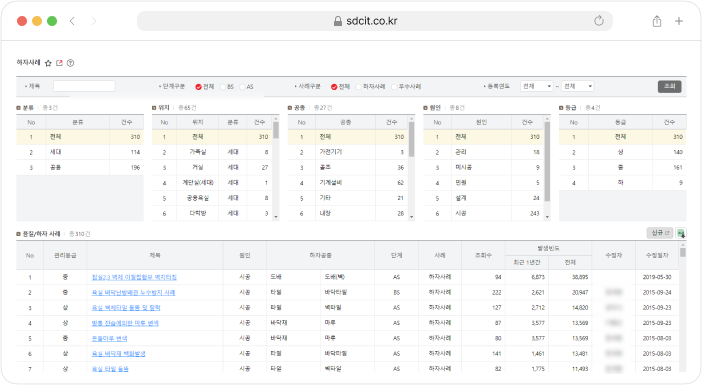Image resolution: width=702 pixels, height=385 pixels.
Task: Click scroll-up arrow of 위치 table
Action: 276,119
